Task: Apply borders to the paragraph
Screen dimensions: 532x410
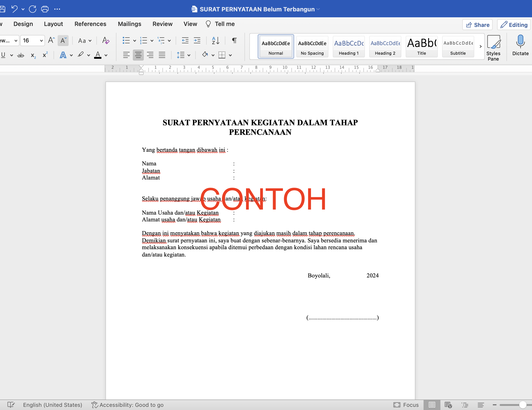Action: (222, 55)
